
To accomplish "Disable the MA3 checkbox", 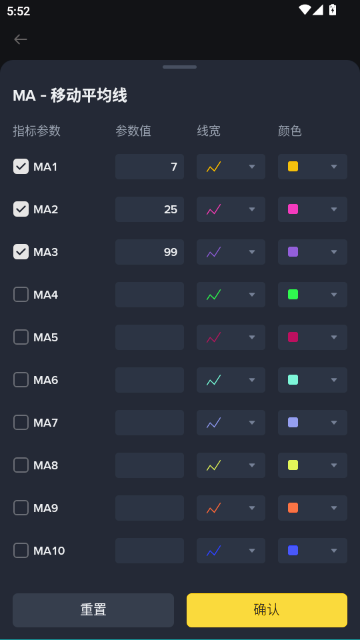I will coord(21,252).
